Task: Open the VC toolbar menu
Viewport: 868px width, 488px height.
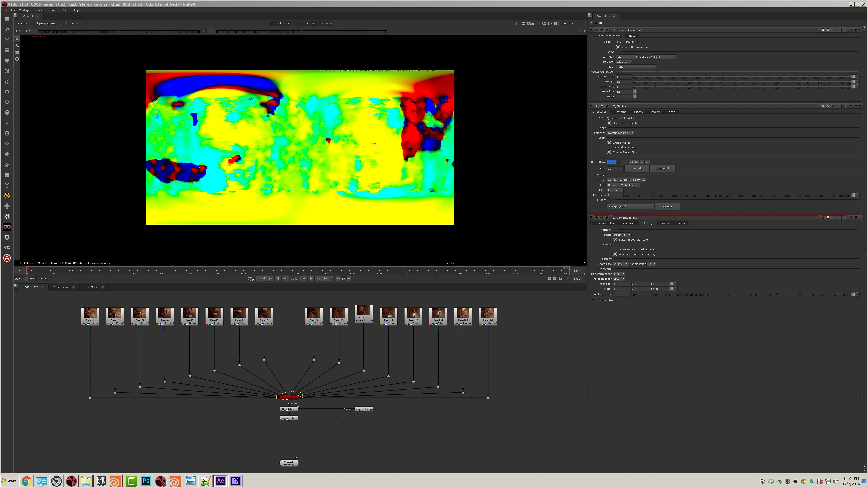Action: 7,248
